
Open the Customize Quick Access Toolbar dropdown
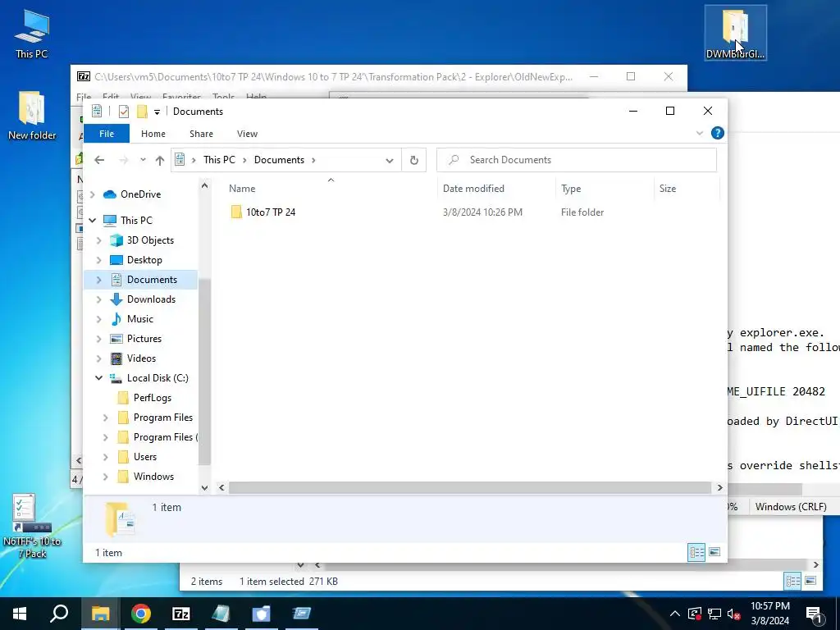(157, 112)
